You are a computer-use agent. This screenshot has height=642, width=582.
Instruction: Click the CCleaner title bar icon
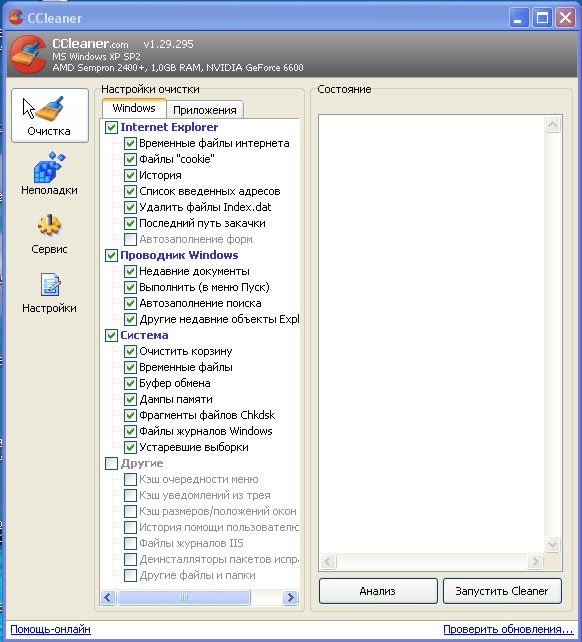16,17
